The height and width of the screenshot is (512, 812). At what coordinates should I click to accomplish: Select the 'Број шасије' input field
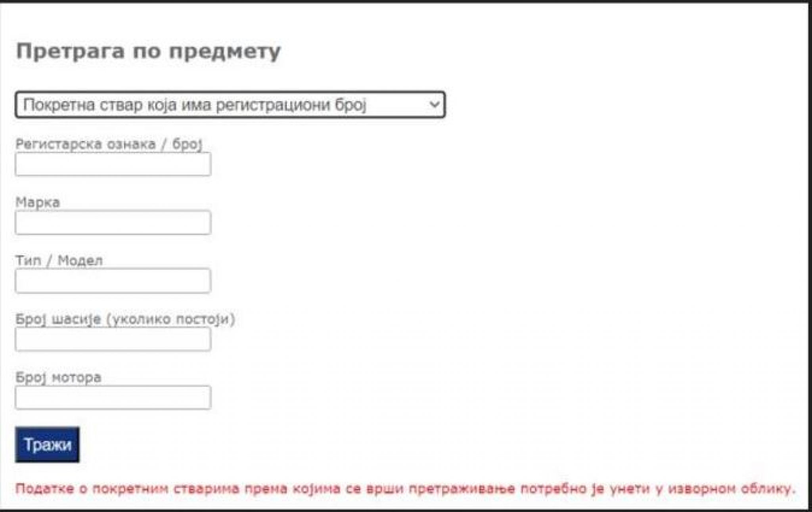tap(113, 339)
